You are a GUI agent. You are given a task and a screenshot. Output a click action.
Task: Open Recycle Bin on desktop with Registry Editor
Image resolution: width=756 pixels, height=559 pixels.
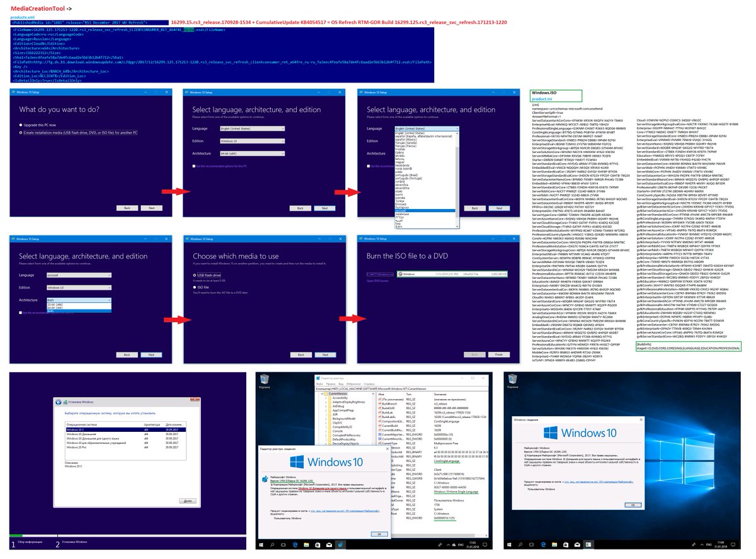tap(264, 381)
